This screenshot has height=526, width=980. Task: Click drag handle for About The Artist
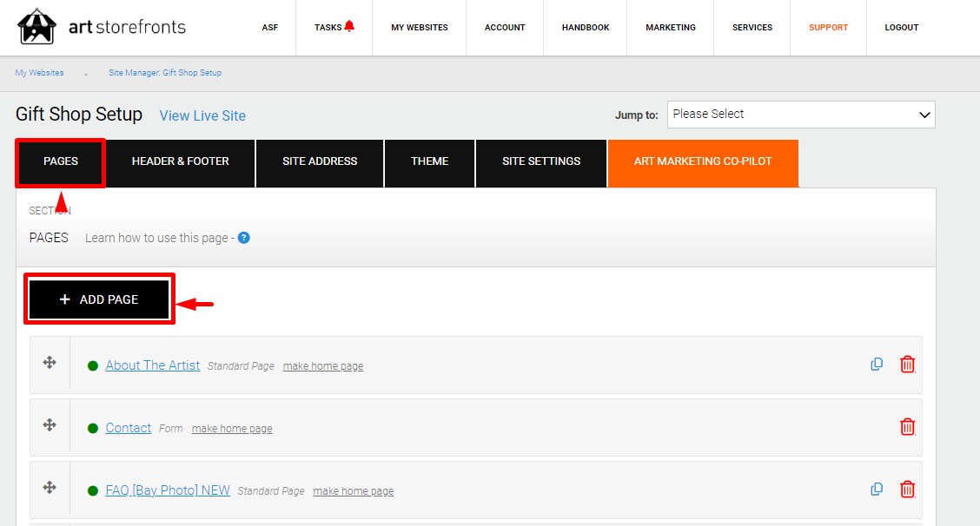coord(50,363)
